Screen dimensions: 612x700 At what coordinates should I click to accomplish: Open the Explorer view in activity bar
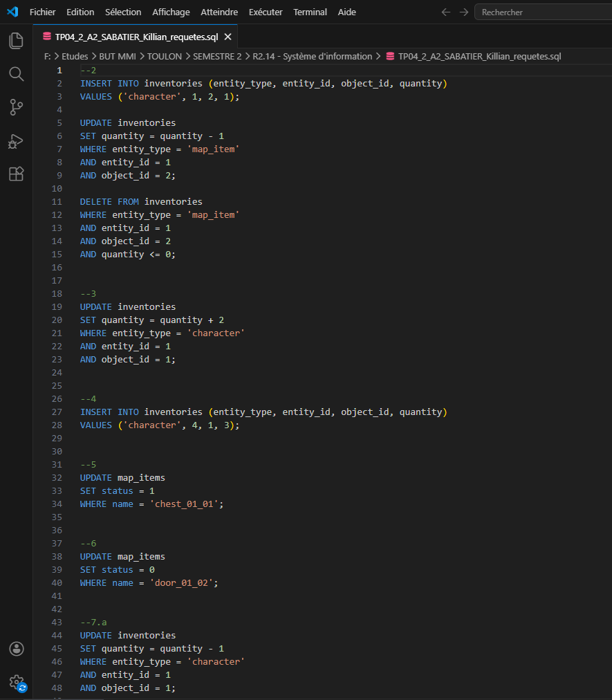pyautogui.click(x=16, y=41)
